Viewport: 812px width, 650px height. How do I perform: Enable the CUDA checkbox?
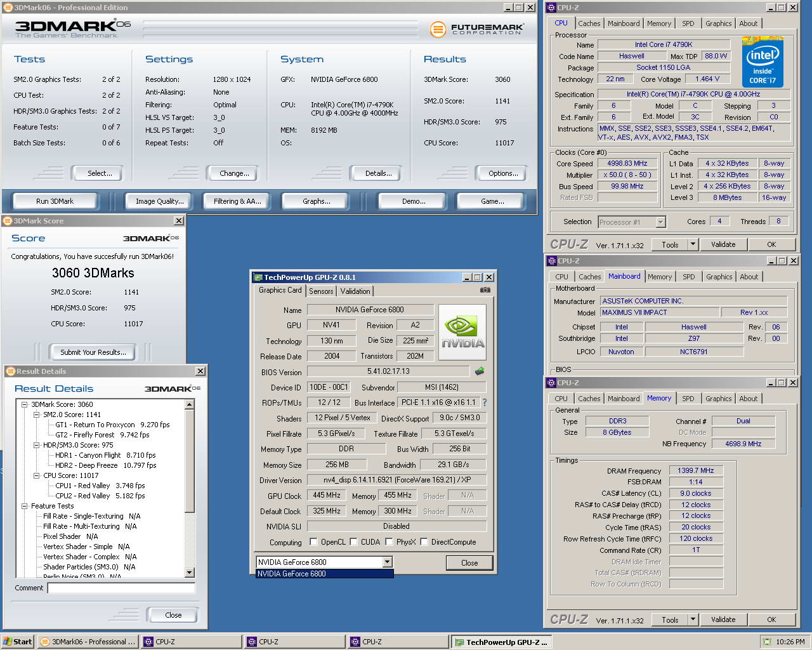pos(353,542)
